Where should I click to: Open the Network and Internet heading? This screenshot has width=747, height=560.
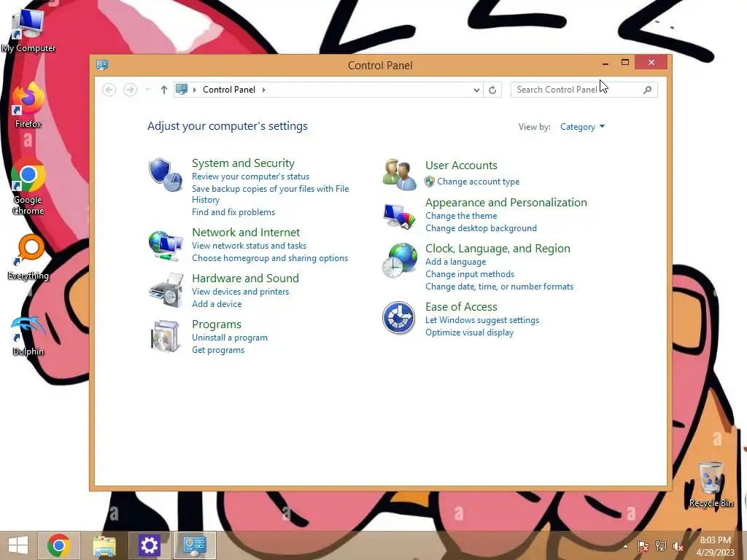pyautogui.click(x=246, y=232)
